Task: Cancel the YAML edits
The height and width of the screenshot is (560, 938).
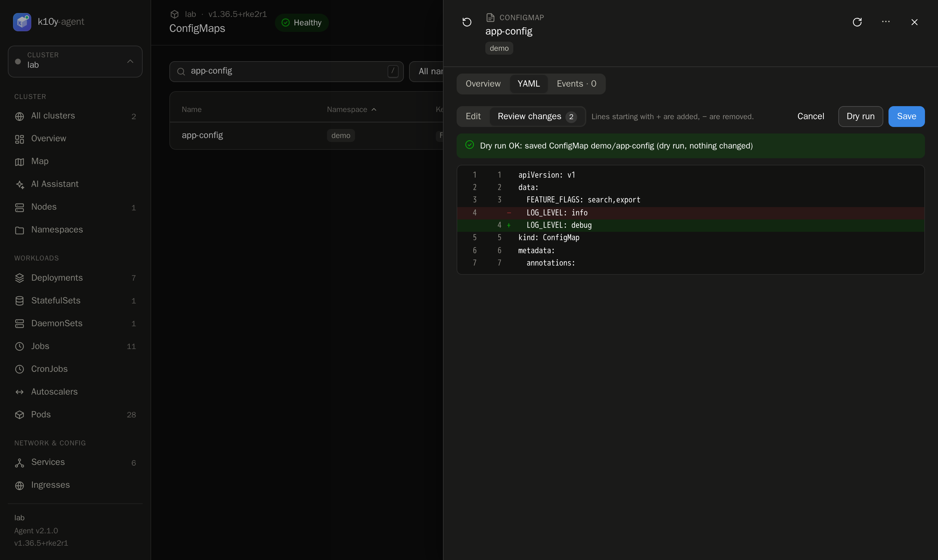Action: 810,116
